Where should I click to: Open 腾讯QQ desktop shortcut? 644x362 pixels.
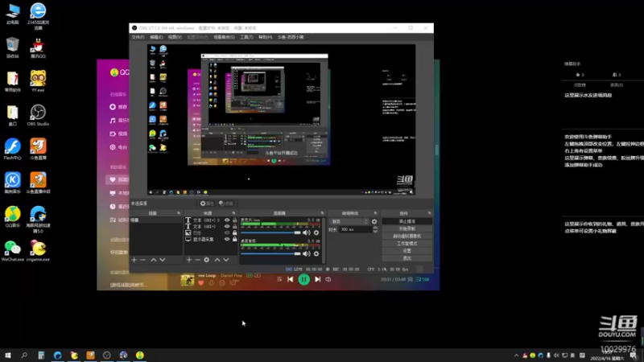(38, 47)
